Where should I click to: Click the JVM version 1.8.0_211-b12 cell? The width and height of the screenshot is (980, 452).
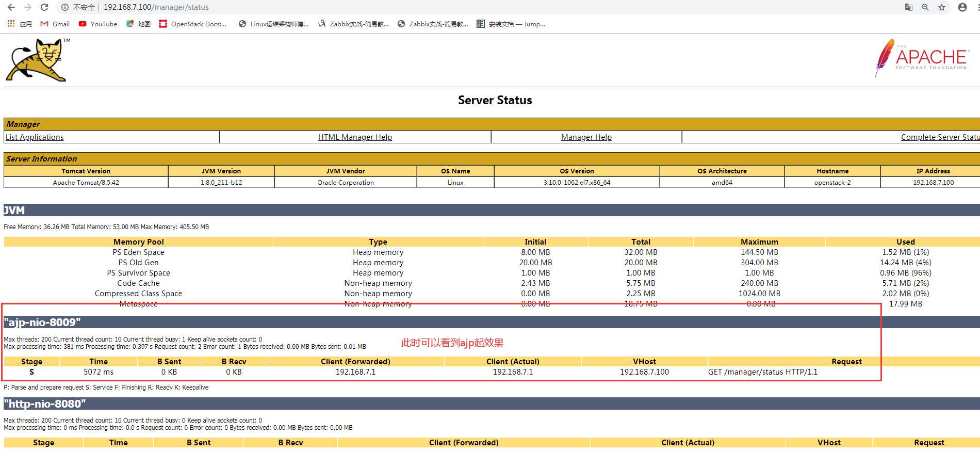coord(221,183)
